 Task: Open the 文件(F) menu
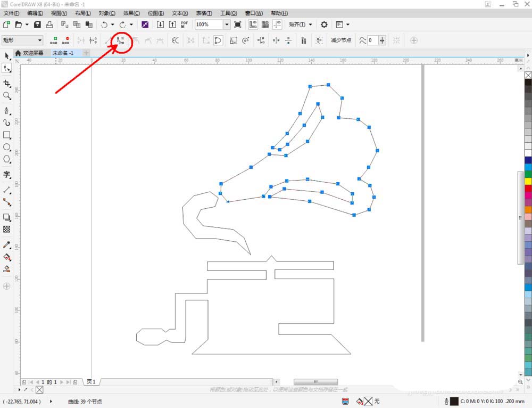pyautogui.click(x=12, y=13)
